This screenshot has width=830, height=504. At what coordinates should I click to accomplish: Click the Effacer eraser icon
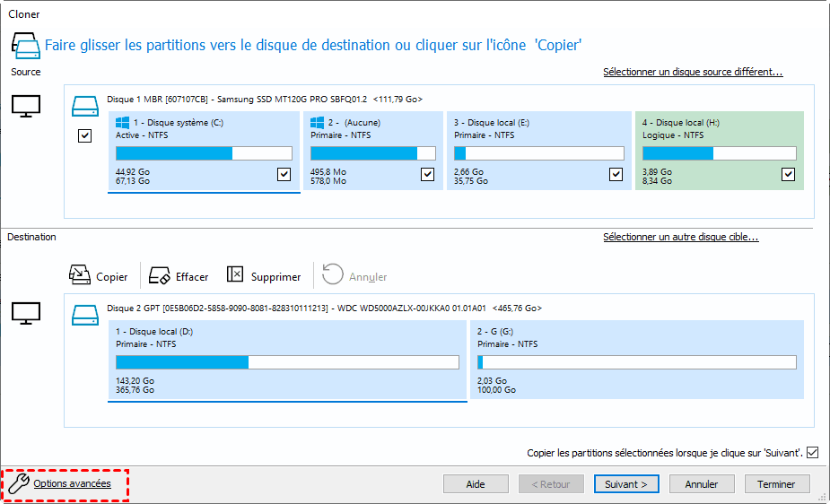click(160, 275)
